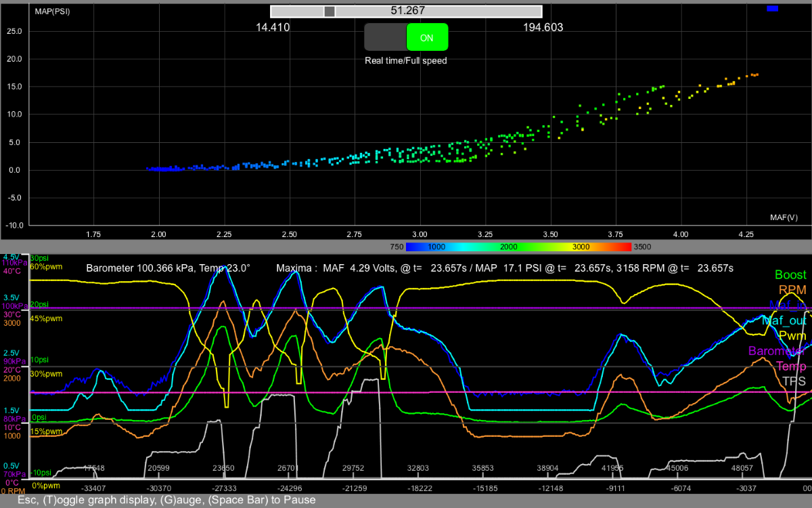The height and width of the screenshot is (508, 812).
Task: Click the Maf_out trace legend entry
Action: 784,321
